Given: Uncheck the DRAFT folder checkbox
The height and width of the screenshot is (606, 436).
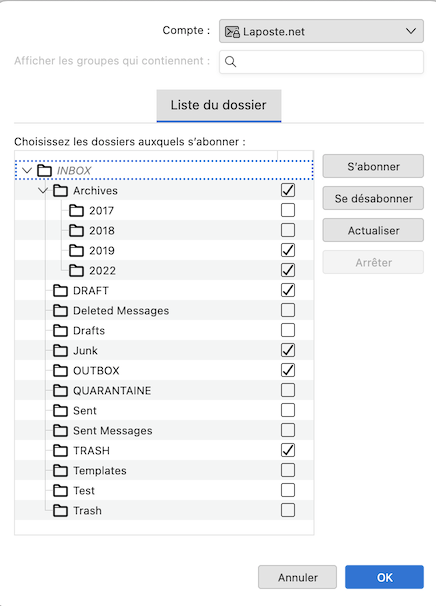Looking at the screenshot, I should point(288,290).
